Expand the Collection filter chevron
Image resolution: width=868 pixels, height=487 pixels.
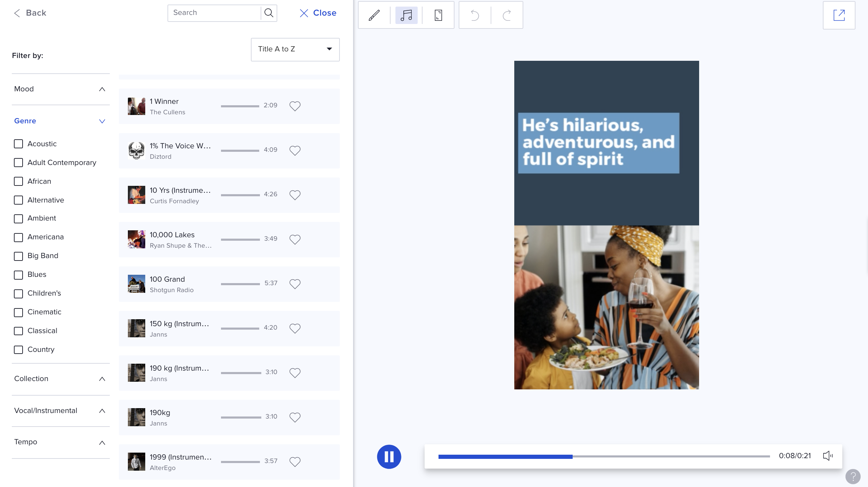[102, 379]
